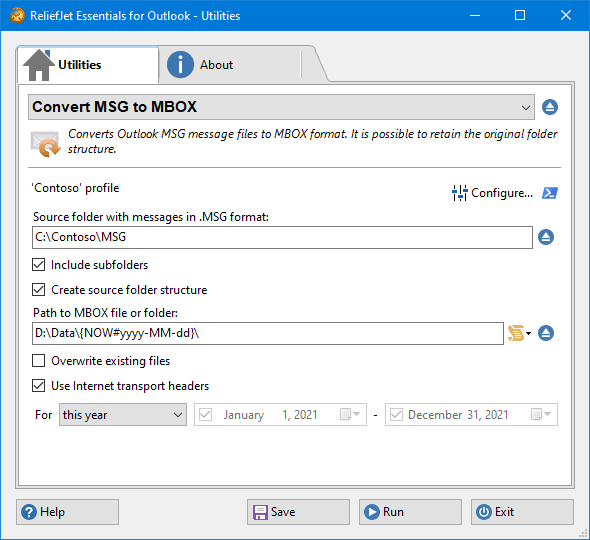Click the Save button
This screenshot has width=590, height=540.
[x=298, y=512]
